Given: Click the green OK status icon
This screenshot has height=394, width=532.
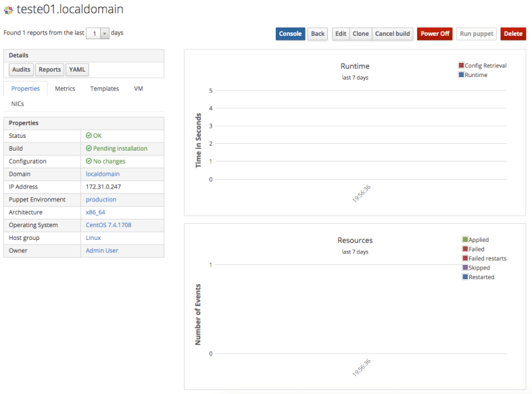Looking at the screenshot, I should (89, 136).
